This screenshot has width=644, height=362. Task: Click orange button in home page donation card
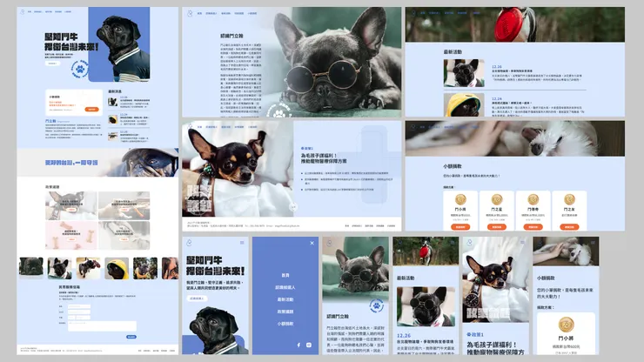pyautogui.click(x=92, y=110)
